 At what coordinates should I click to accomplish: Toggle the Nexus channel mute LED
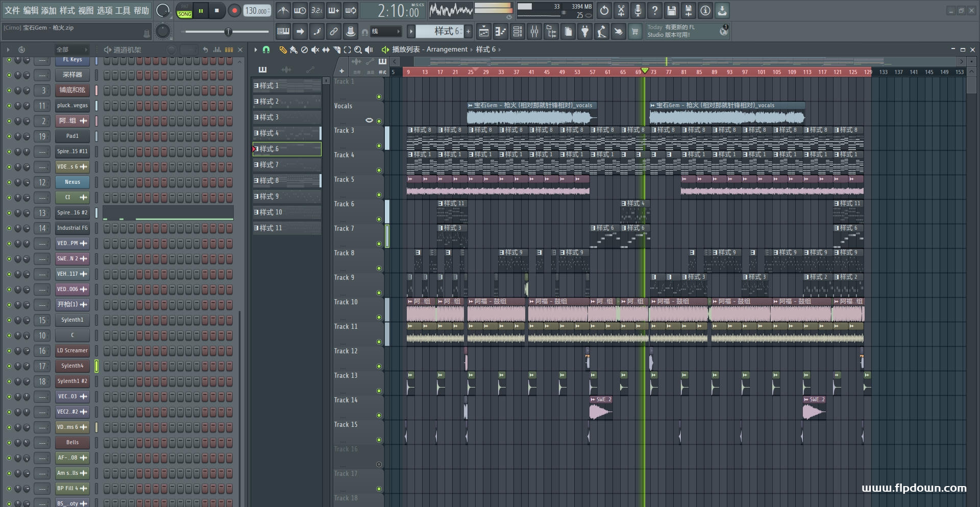9,182
